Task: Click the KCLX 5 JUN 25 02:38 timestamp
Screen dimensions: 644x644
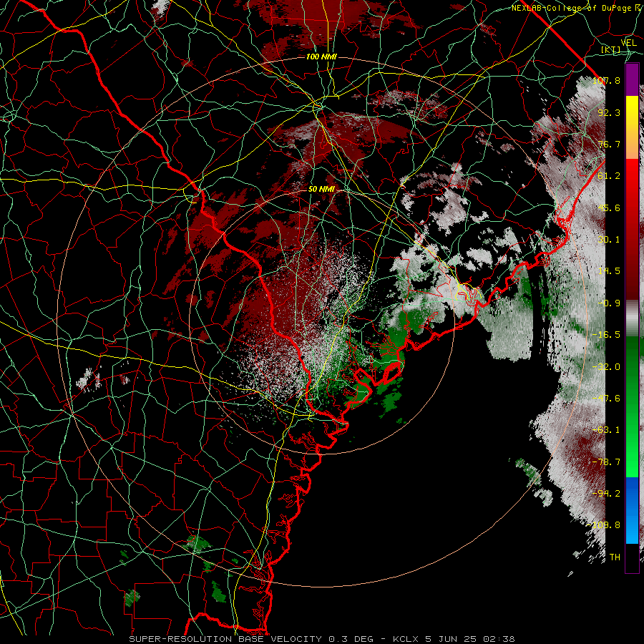Action: coord(454,639)
